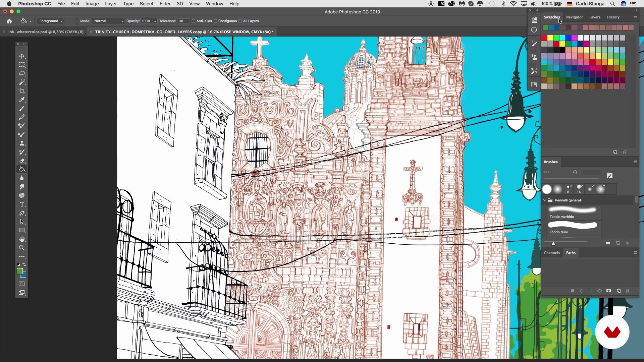The height and width of the screenshot is (362, 644).
Task: Select the Eyedropper tool
Action: [x=22, y=100]
